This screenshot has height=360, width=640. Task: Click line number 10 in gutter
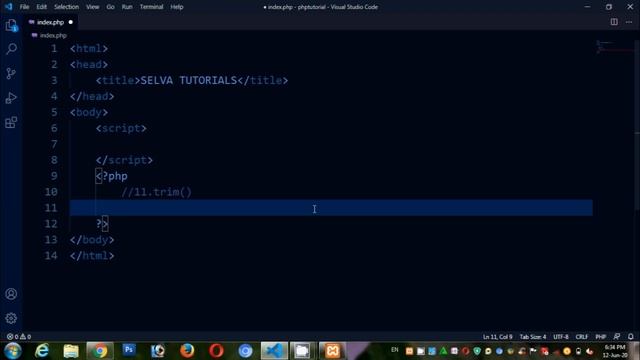pyautogui.click(x=51, y=192)
